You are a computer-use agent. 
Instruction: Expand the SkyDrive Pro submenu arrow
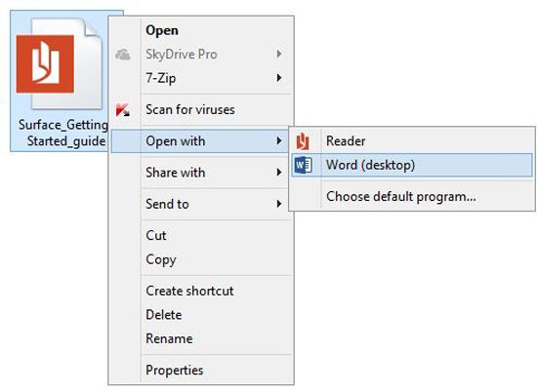pyautogui.click(x=279, y=54)
